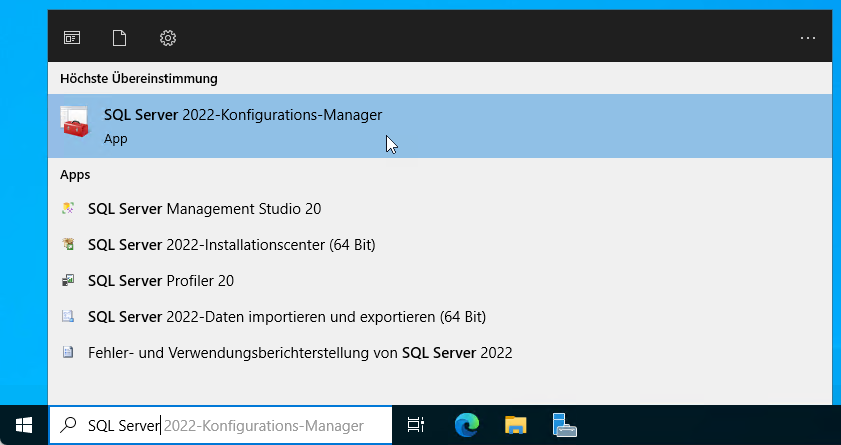Open Server Manager from the taskbar

[564, 425]
